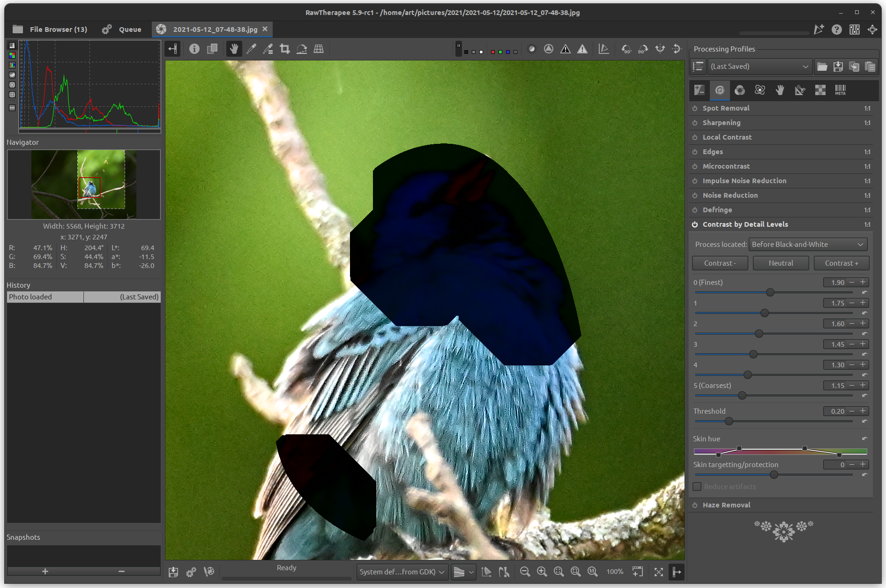Open the Process located dropdown

click(808, 245)
